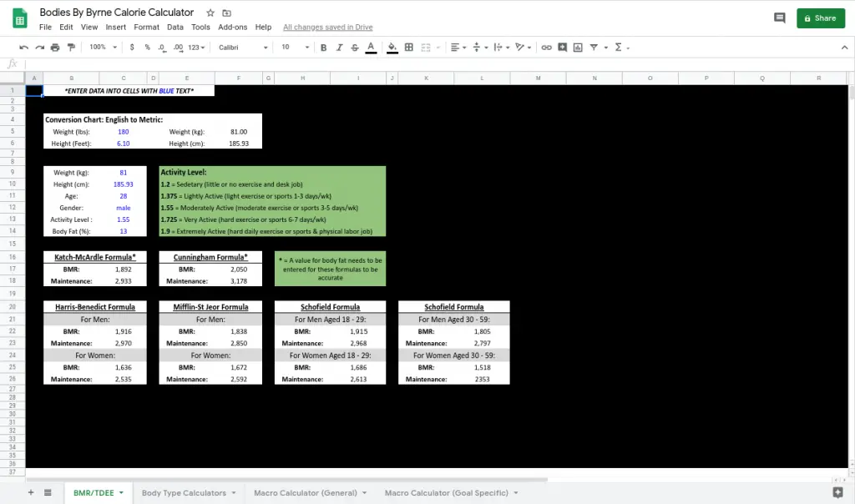Screen dimensions: 855x504
Task: Open the File menu
Action: tap(45, 28)
